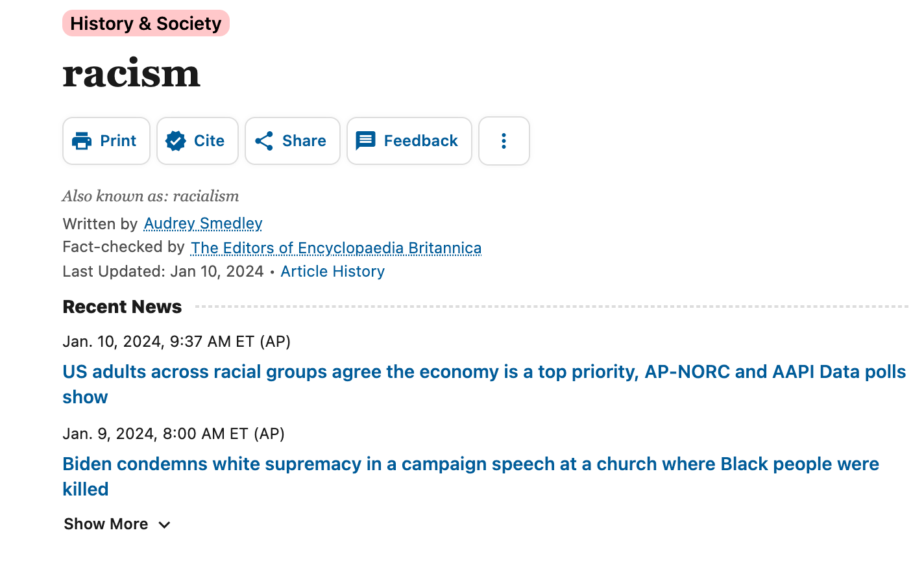The height and width of the screenshot is (565, 924).
Task: Click the Recent News section heading
Action: (122, 307)
